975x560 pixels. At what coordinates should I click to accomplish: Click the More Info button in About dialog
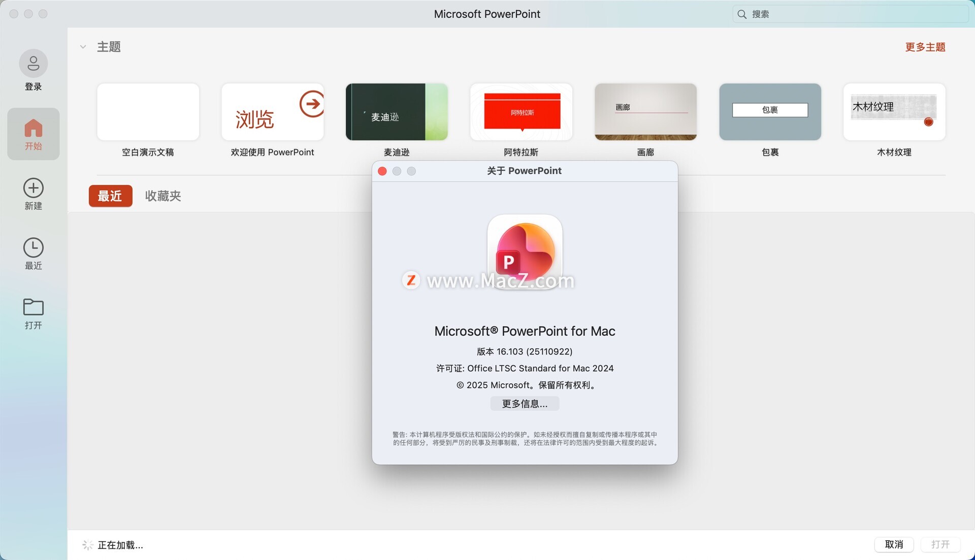(x=525, y=404)
